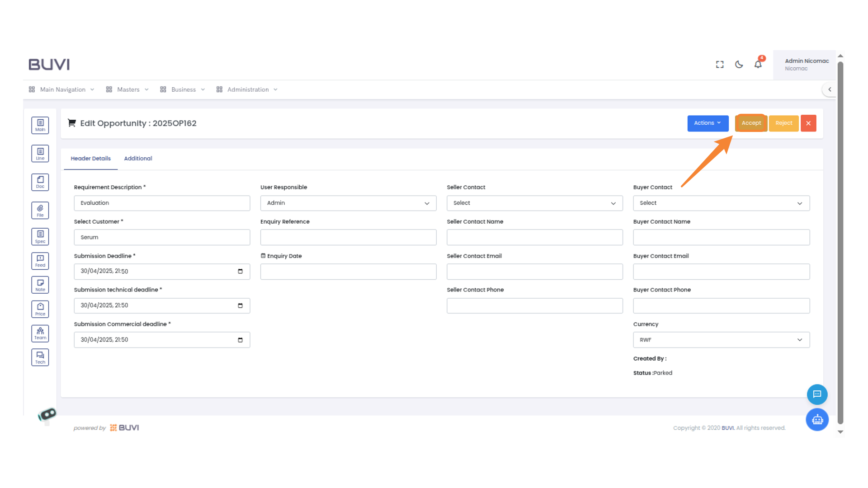Toggle dark mode moon icon
This screenshot has height=488, width=868.
739,65
